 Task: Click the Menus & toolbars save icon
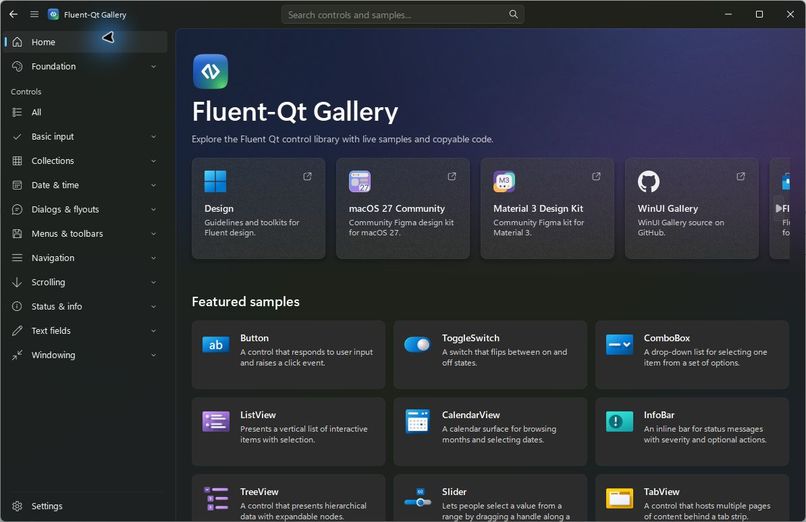coord(17,234)
